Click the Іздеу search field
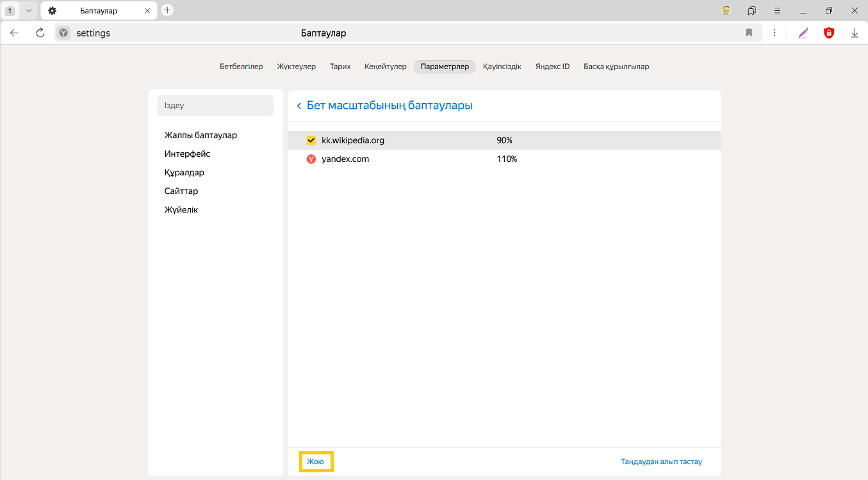 coord(215,106)
